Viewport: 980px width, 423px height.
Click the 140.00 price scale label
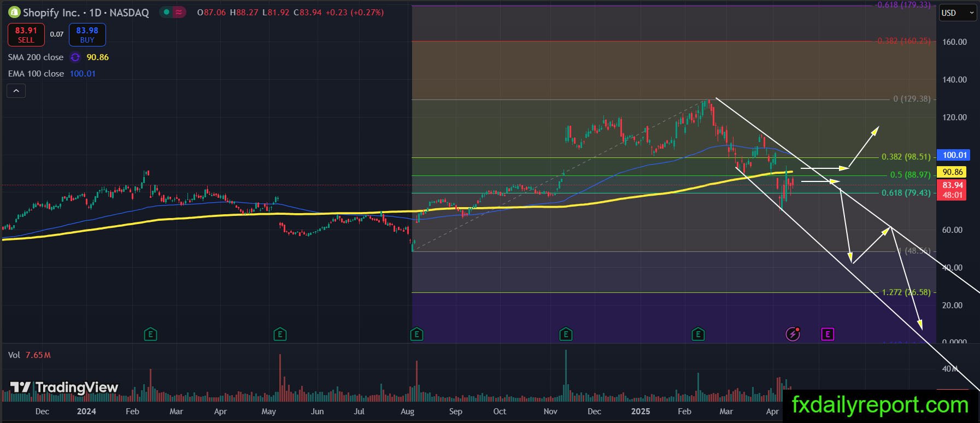(x=954, y=80)
